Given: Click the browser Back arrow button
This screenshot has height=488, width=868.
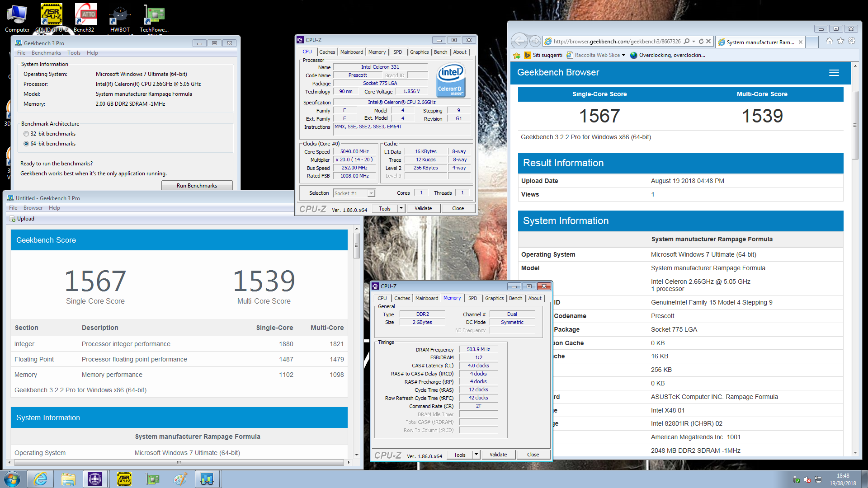Looking at the screenshot, I should coord(520,41).
